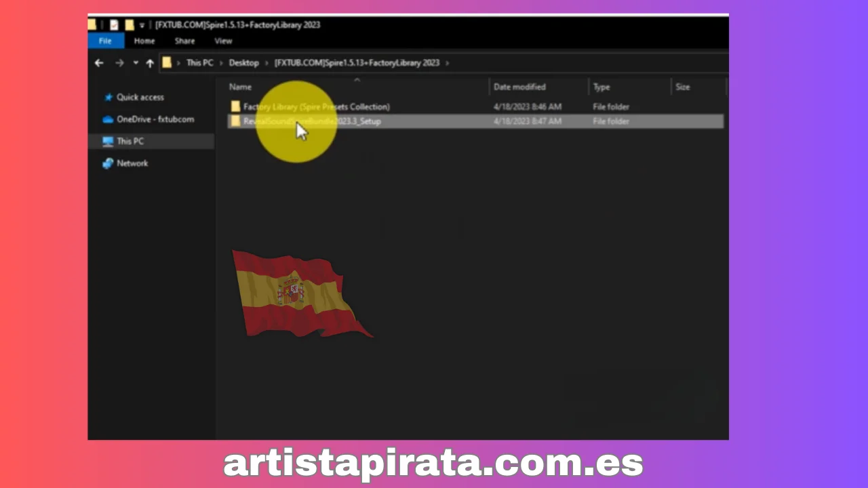Go up one folder level
The image size is (868, 488).
(x=150, y=63)
